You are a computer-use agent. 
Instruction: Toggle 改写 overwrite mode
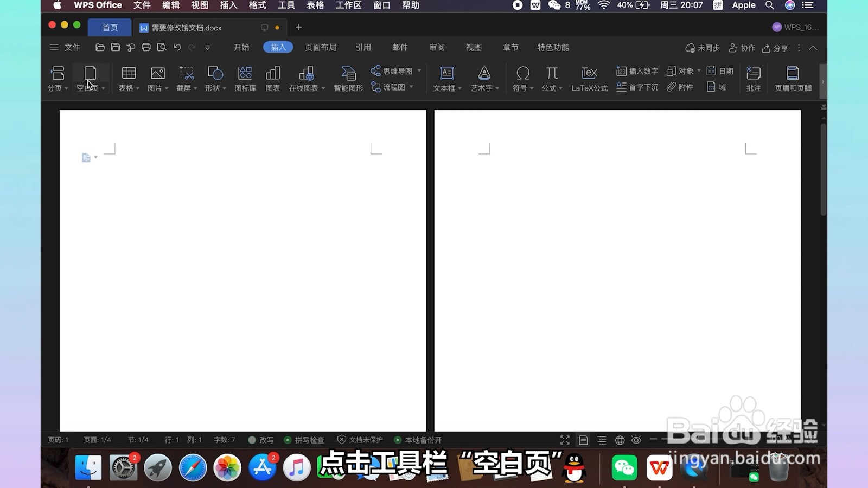click(x=260, y=440)
